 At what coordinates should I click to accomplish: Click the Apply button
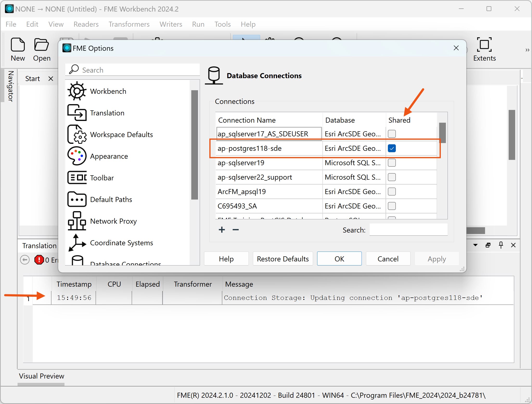click(437, 259)
